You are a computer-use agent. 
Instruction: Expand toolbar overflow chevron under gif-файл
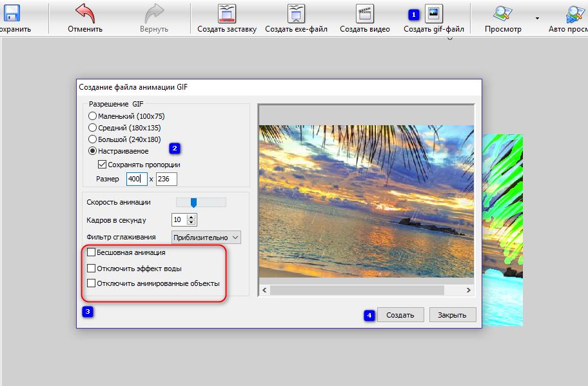(x=450, y=38)
